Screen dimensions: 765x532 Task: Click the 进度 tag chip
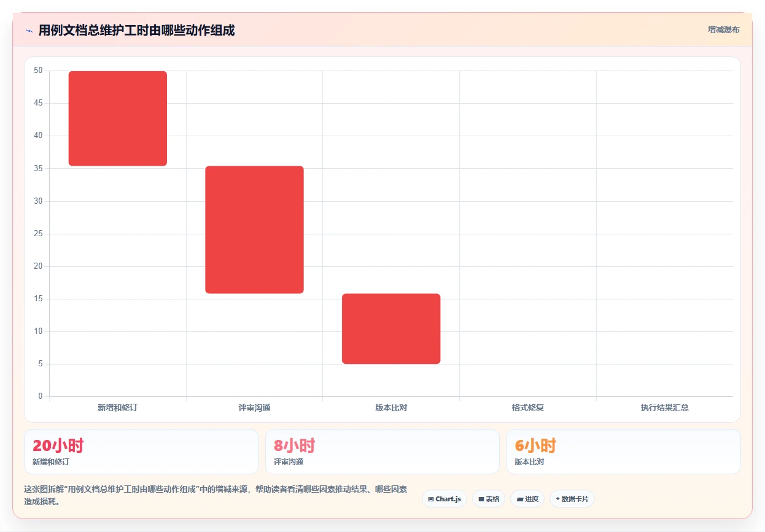[x=527, y=499]
